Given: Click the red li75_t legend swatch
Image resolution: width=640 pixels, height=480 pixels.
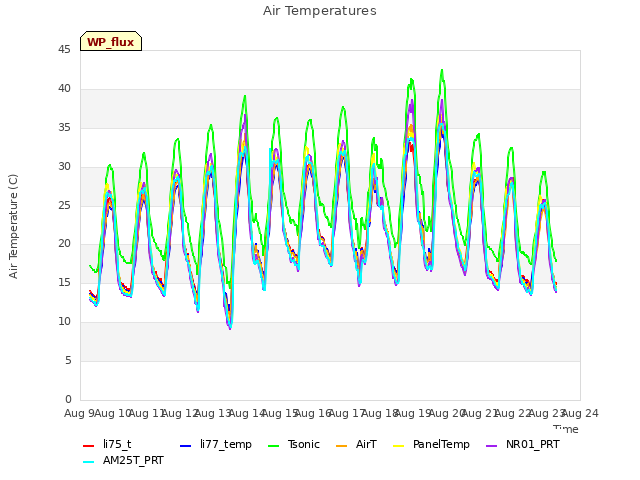Looking at the screenshot, I should (x=89, y=446).
